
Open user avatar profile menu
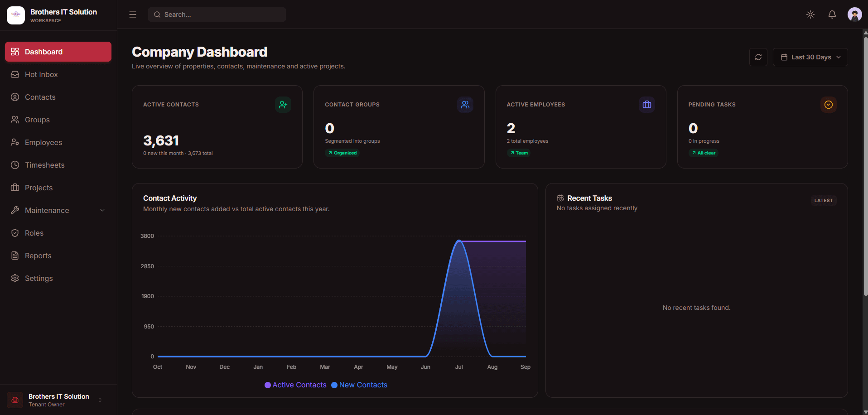pos(855,14)
